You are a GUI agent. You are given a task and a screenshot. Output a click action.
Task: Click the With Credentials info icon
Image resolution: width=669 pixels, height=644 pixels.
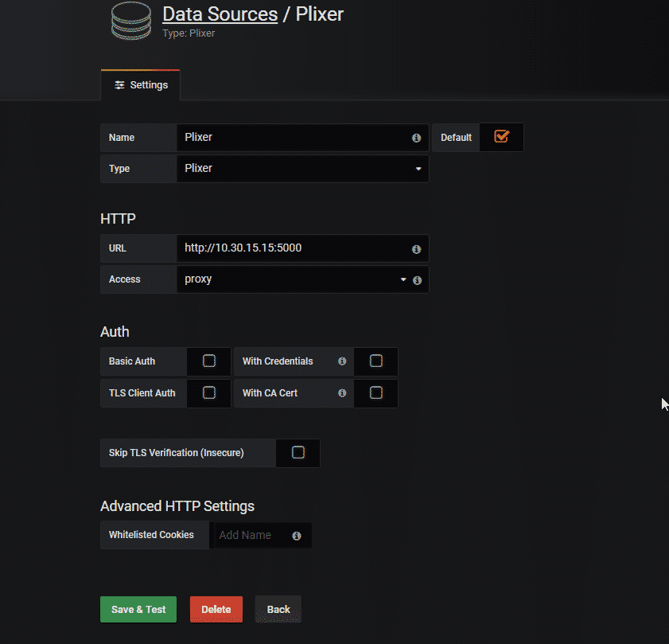click(342, 361)
